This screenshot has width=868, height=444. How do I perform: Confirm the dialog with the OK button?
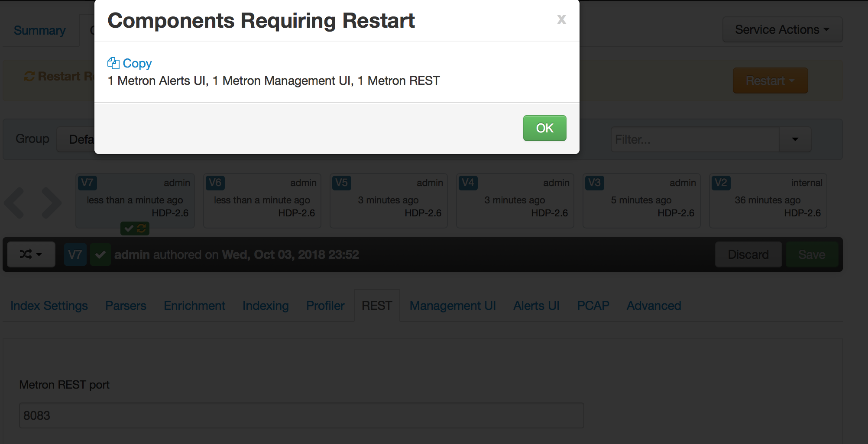[x=544, y=128]
